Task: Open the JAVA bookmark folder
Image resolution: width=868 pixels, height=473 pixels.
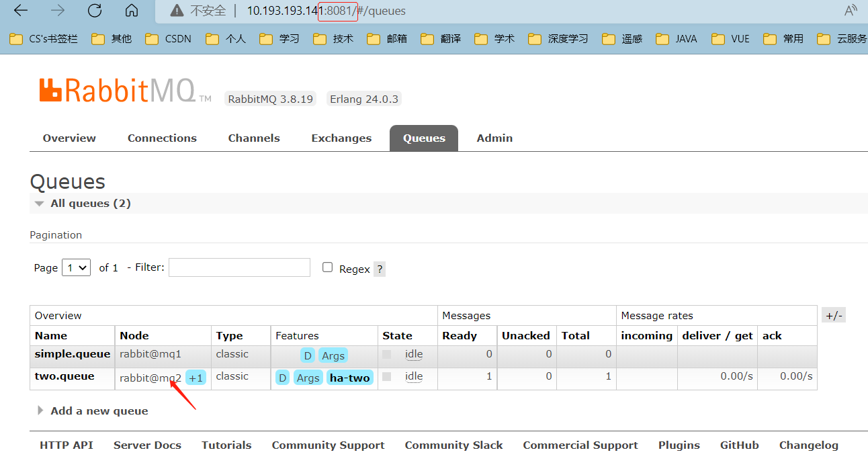Action: coord(677,39)
